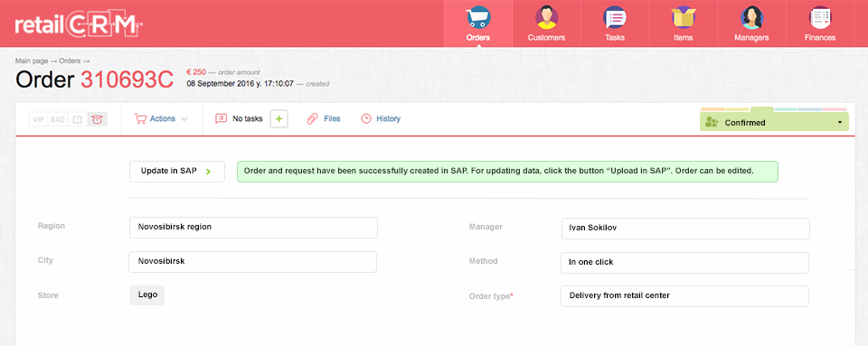868x346 pixels.
Task: Select the orange status group swatch
Action: (712, 109)
